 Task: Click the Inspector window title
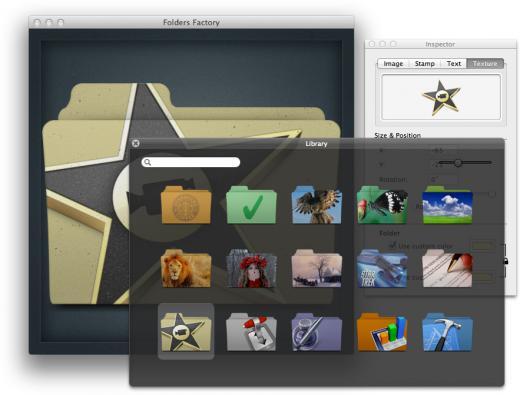pyautogui.click(x=440, y=44)
